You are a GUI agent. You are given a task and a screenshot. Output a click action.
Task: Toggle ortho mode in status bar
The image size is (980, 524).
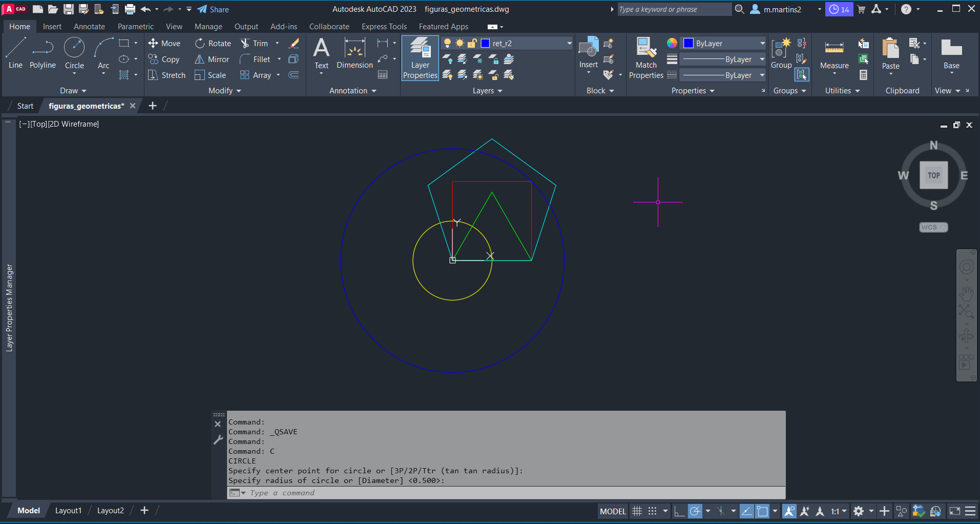point(679,511)
